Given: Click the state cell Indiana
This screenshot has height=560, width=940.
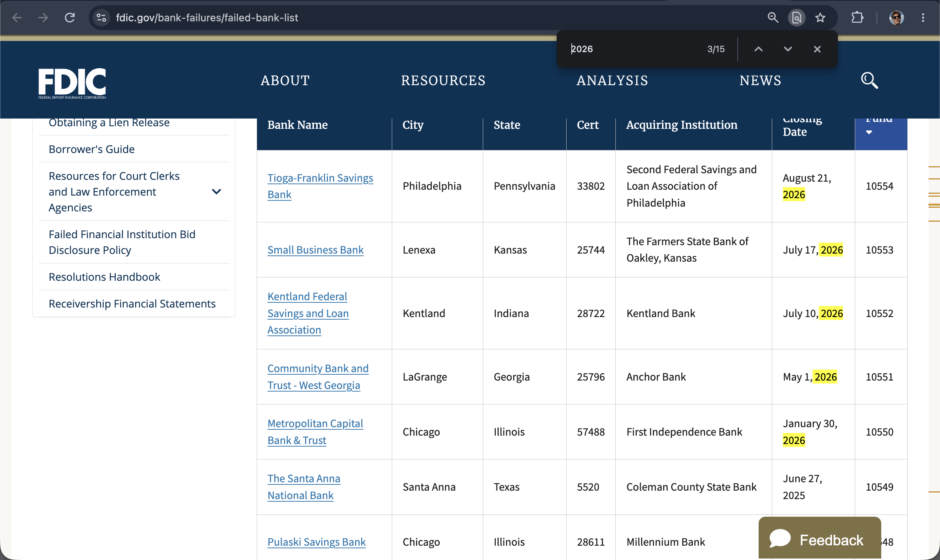Looking at the screenshot, I should coord(511,313).
